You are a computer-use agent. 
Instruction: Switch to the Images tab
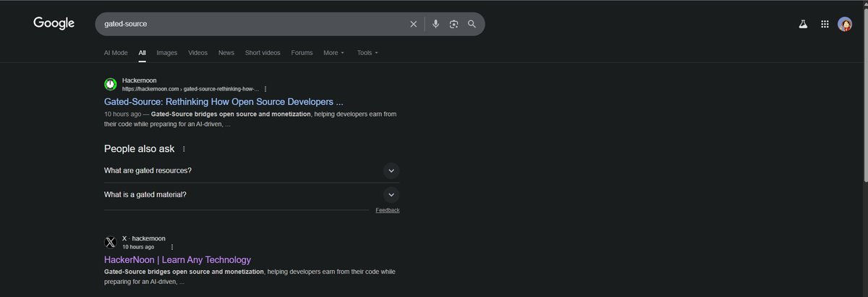pos(167,53)
